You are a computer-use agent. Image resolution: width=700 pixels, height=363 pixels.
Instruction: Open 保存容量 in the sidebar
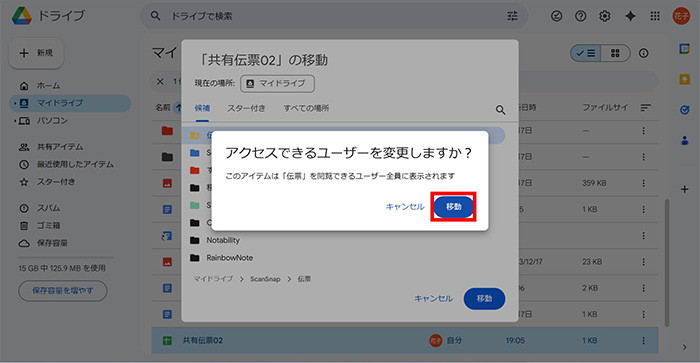[52, 243]
